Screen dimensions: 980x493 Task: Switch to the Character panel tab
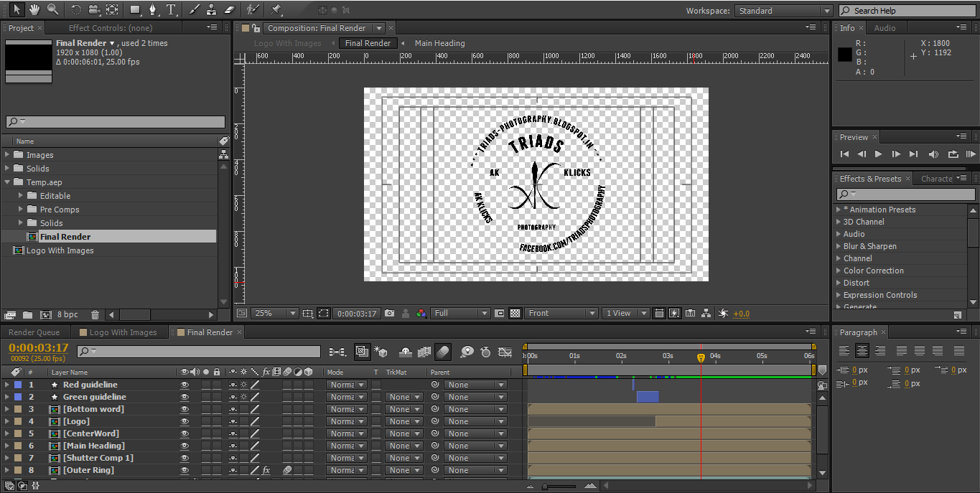pos(937,179)
